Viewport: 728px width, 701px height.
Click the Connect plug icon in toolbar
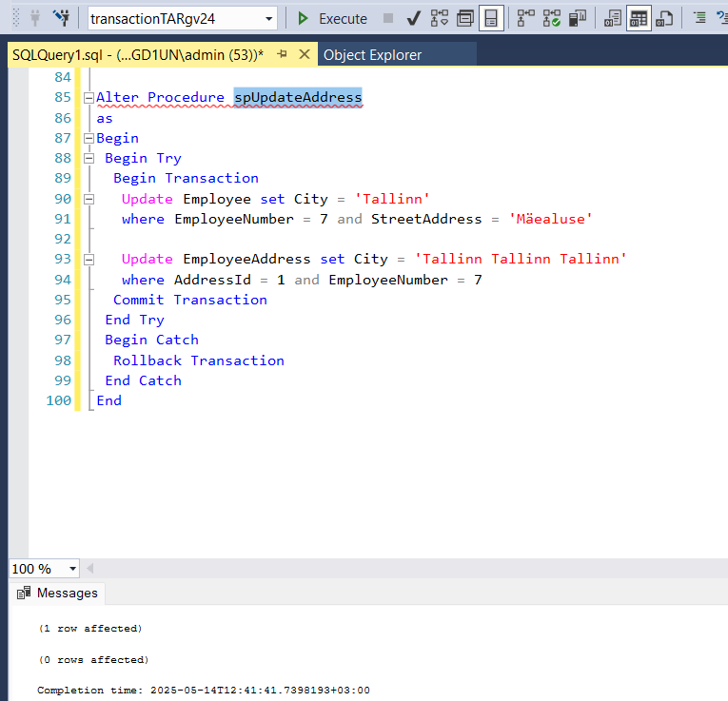35,19
